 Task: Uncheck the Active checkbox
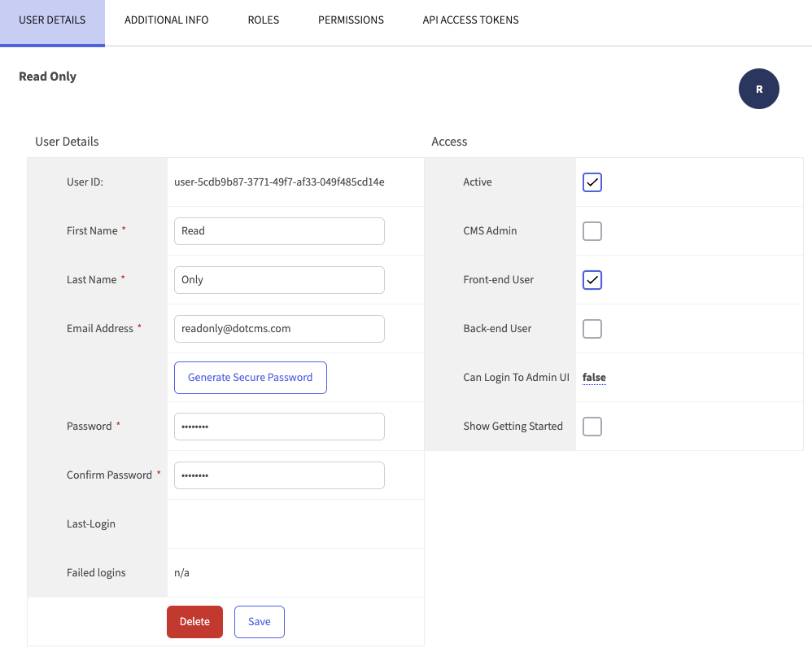tap(592, 182)
